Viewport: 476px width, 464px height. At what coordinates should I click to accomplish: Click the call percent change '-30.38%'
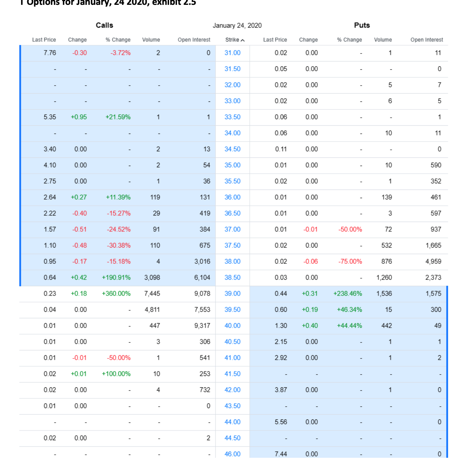(x=119, y=245)
